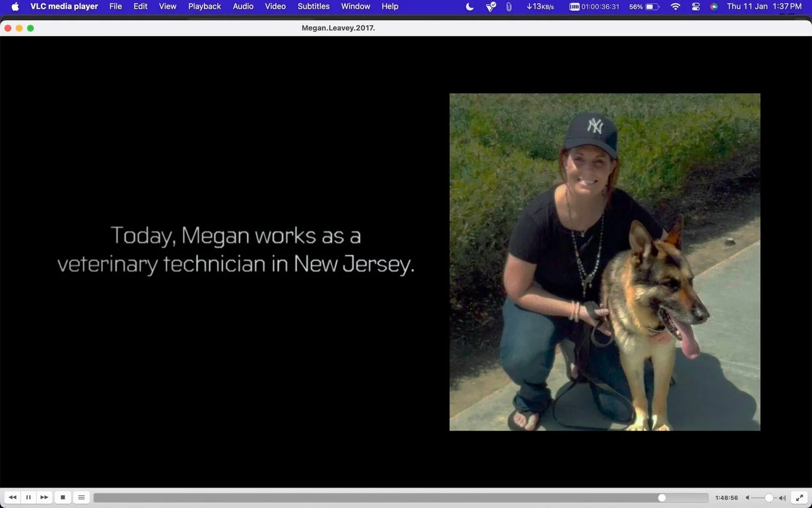Open the Playback menu
The image size is (812, 508).
point(205,6)
